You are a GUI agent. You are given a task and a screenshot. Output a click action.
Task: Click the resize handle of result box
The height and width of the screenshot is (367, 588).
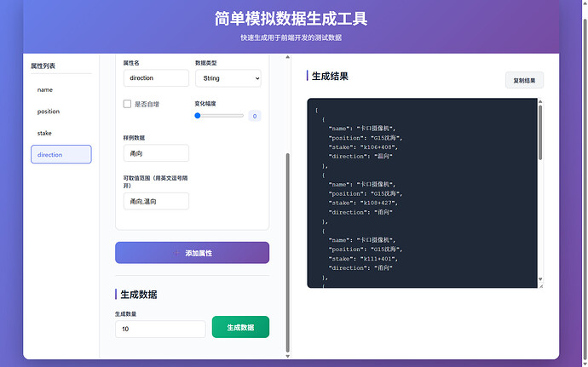[x=541, y=286]
